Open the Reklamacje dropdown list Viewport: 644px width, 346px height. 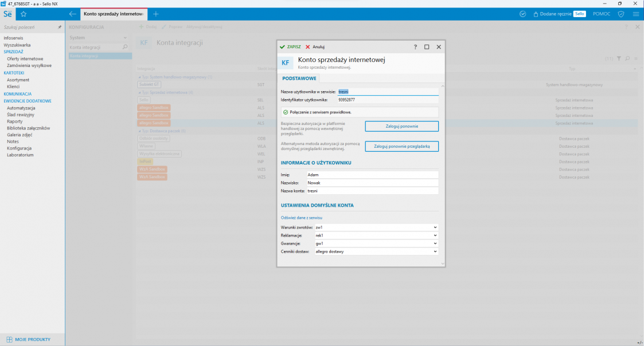pyautogui.click(x=435, y=235)
